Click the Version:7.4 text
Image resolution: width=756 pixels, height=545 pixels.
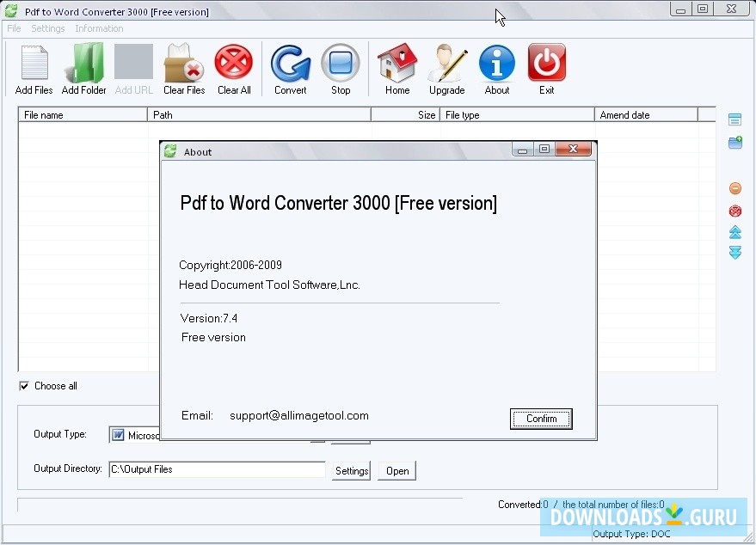point(209,319)
